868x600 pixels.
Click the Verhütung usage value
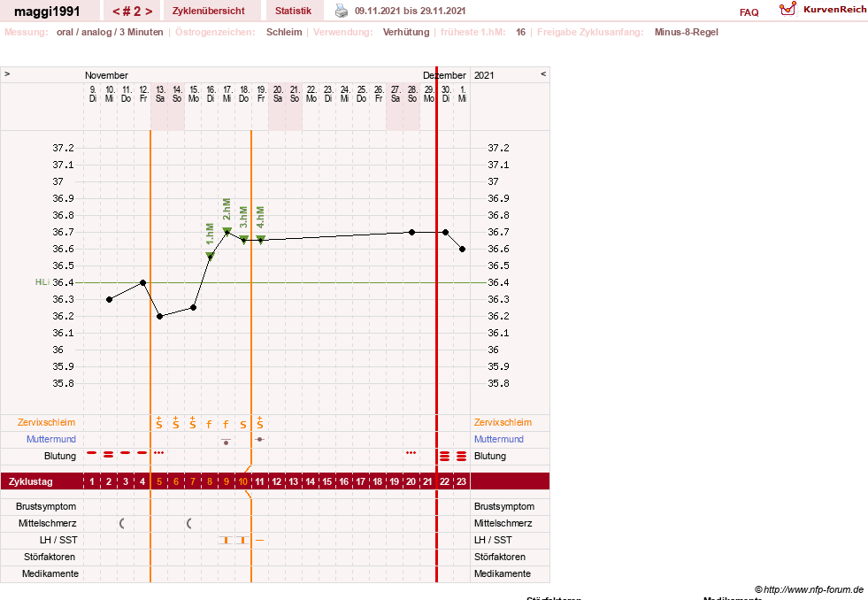coord(406,32)
